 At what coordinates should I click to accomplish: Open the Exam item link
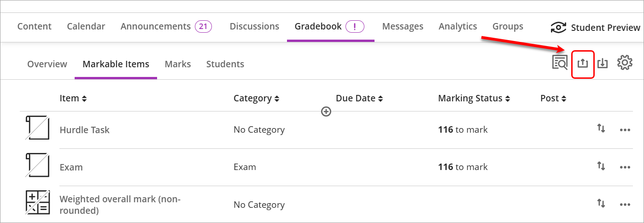coord(71,167)
